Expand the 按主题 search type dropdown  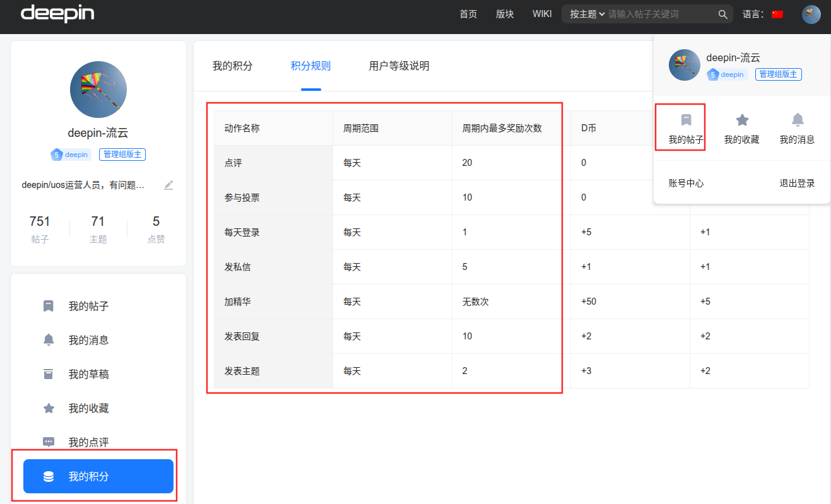587,15
